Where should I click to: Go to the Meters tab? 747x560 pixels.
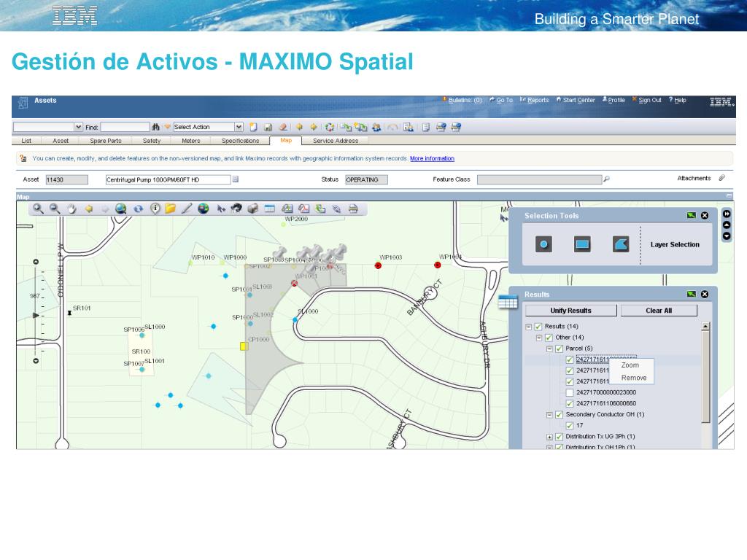tap(190, 141)
